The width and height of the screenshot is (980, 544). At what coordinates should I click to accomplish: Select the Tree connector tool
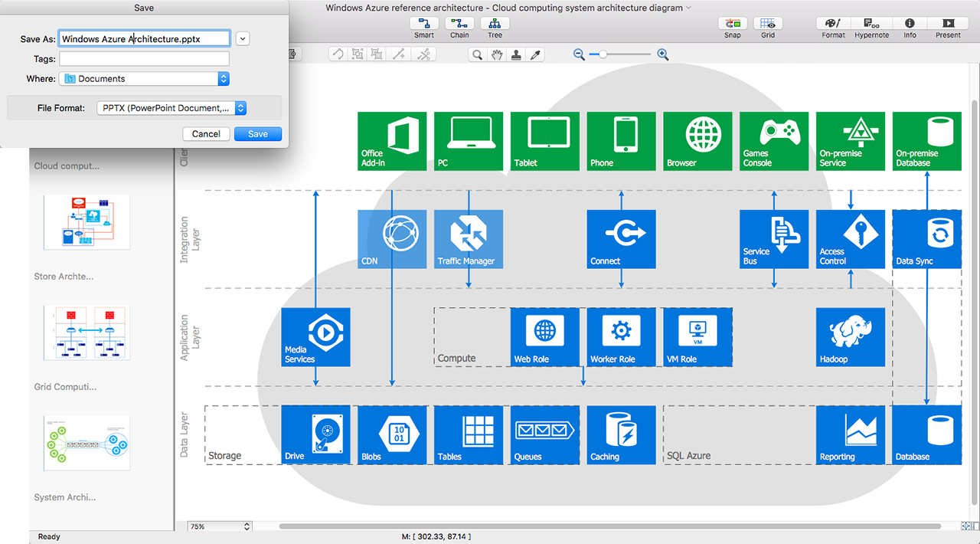(x=495, y=24)
